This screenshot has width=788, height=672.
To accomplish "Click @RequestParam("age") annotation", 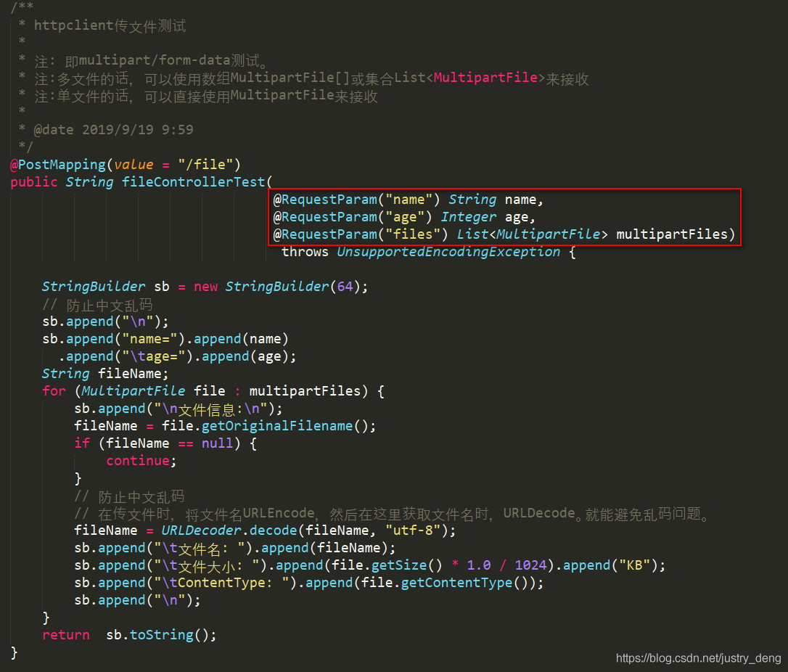I will coord(352,217).
